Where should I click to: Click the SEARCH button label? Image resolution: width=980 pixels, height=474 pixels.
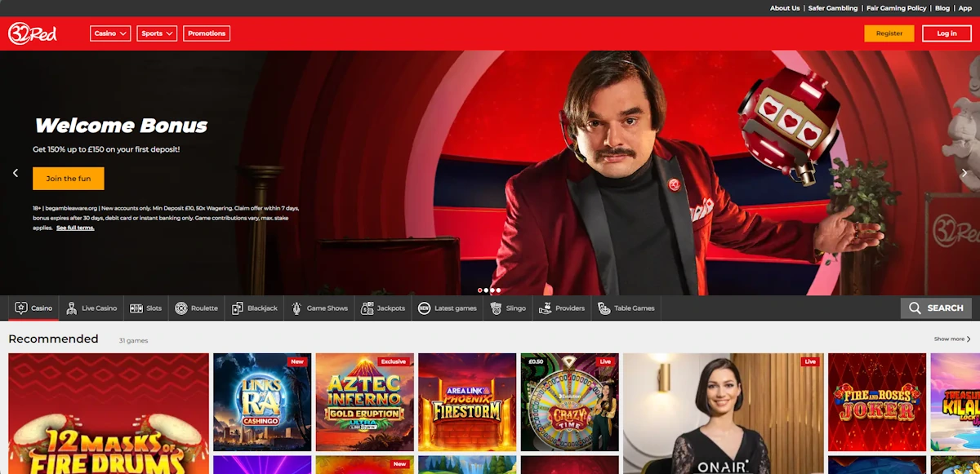pos(945,308)
